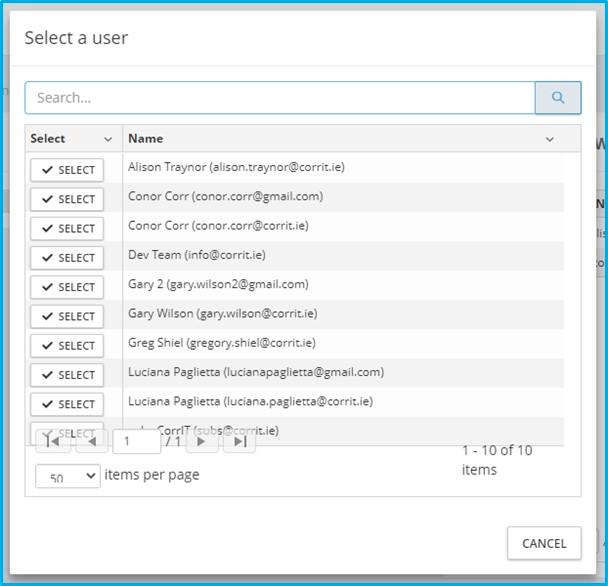This screenshot has width=608, height=586.
Task: Select Gary Wilson user
Action: tap(67, 316)
